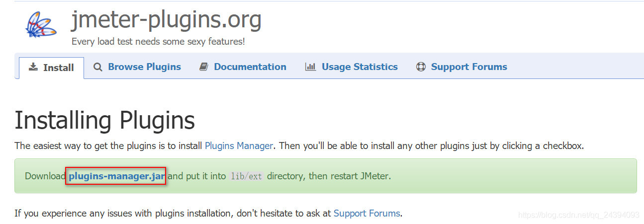This screenshot has height=224, width=644.
Task: Click the blog.csdn.net watermark URL
Action: [x=578, y=215]
